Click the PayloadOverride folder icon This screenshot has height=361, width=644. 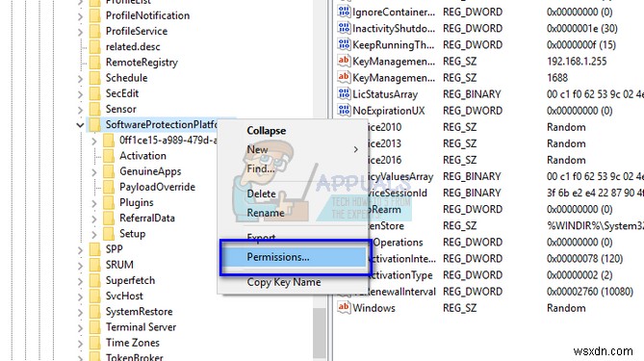(109, 188)
